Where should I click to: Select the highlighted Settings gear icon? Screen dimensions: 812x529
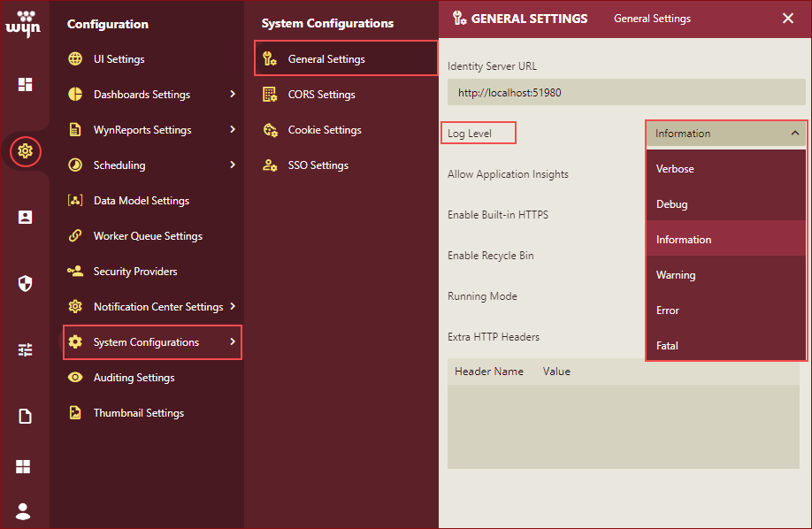tap(24, 151)
